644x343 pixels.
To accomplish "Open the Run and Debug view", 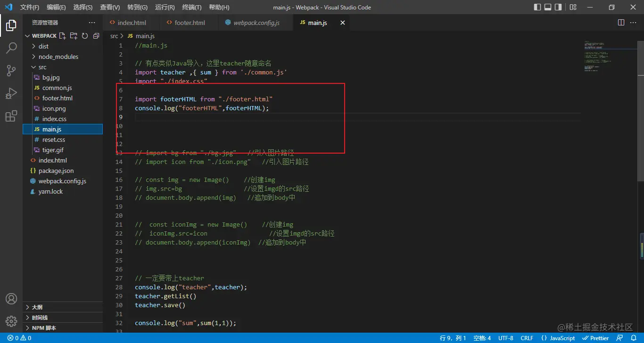I will click(11, 93).
